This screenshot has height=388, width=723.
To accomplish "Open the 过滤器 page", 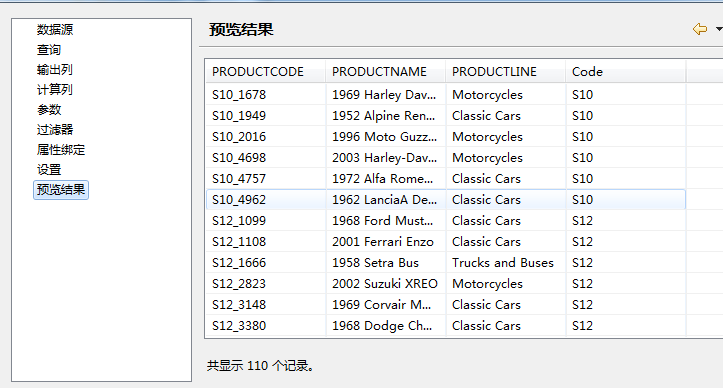I will point(55,130).
